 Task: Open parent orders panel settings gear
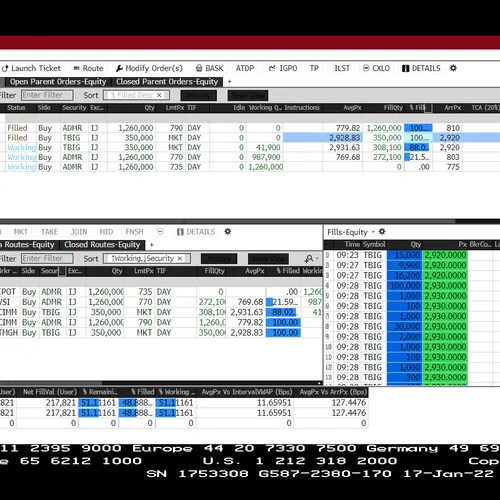pos(453,68)
